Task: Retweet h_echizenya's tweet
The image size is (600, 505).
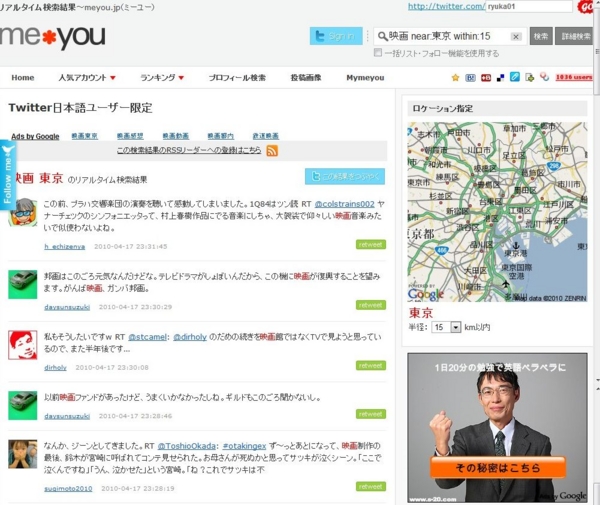Action: pos(371,244)
